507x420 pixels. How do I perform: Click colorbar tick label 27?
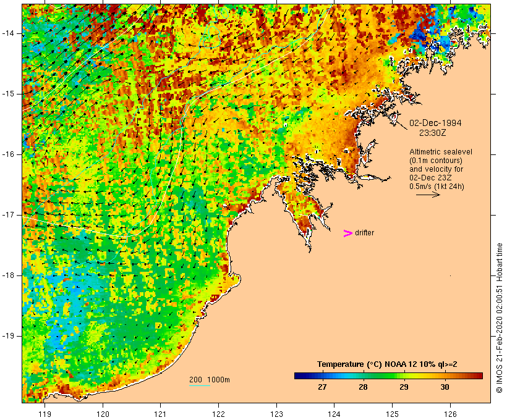pos(322,387)
